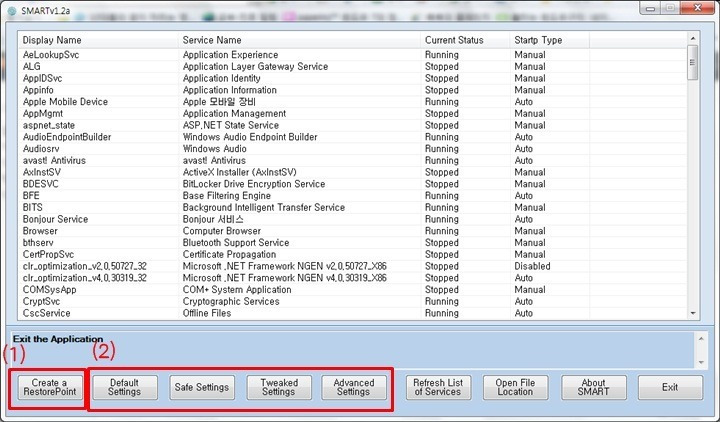
Task: Click Cryptographic Services text
Action: (231, 301)
